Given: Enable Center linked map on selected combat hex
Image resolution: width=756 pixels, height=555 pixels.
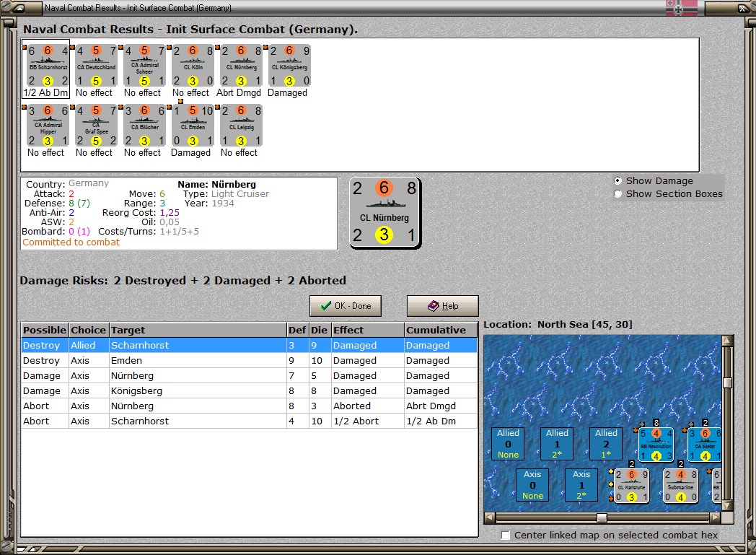Looking at the screenshot, I should click(x=505, y=536).
